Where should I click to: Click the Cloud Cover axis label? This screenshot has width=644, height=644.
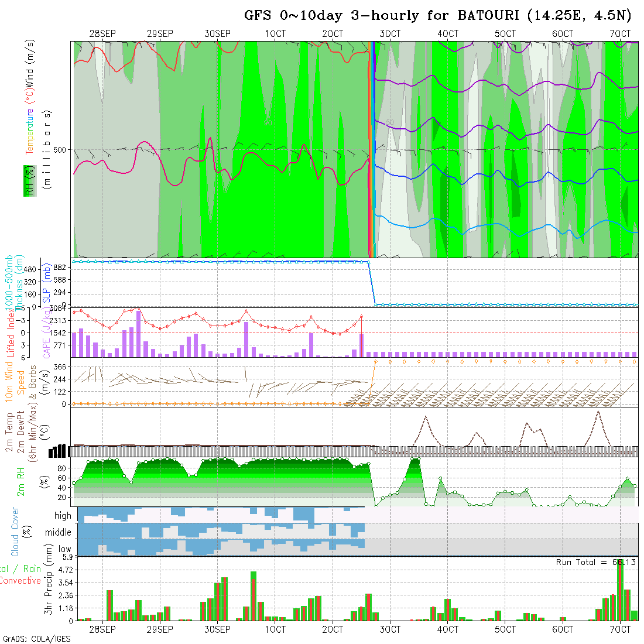pos(15,532)
